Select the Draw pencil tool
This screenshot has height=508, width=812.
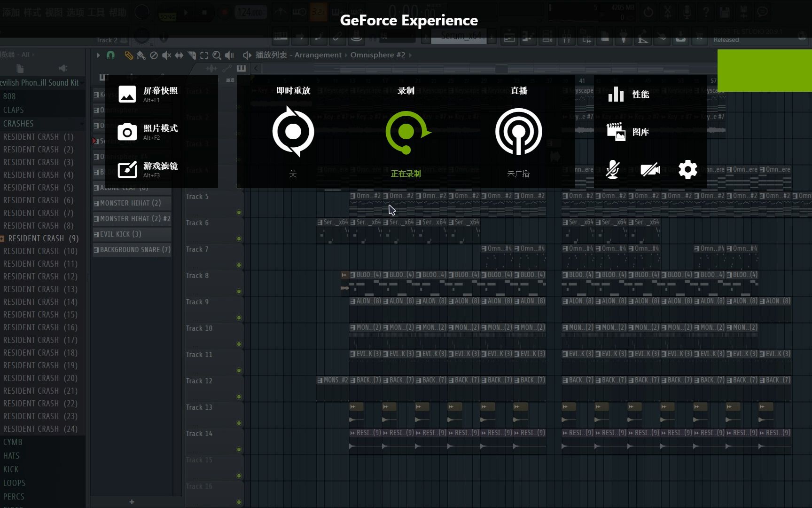click(x=128, y=55)
